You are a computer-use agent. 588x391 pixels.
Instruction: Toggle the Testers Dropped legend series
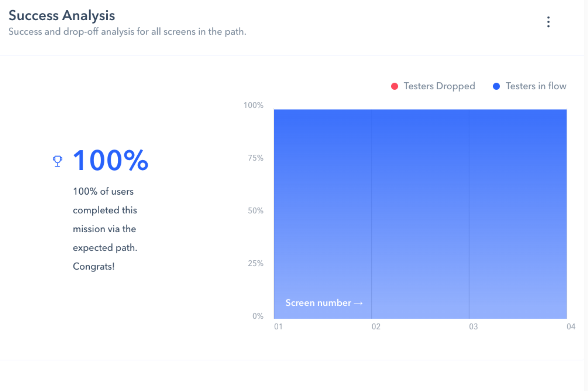point(433,86)
